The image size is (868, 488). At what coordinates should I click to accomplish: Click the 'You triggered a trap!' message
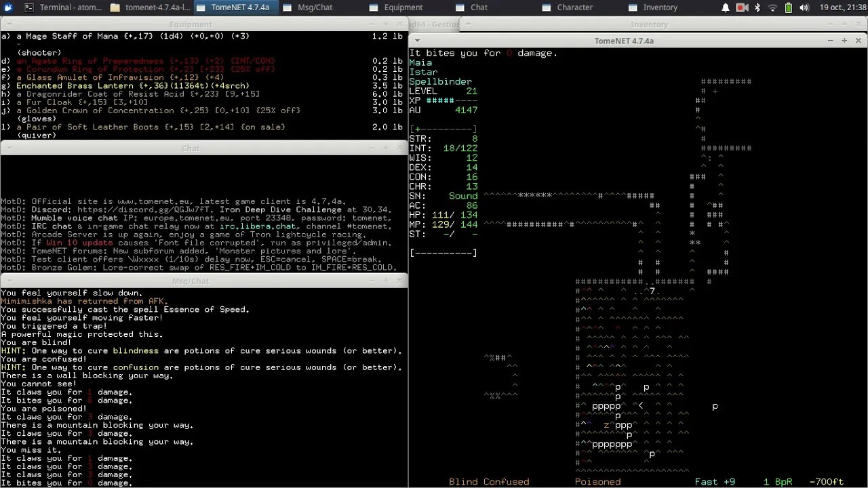point(54,326)
